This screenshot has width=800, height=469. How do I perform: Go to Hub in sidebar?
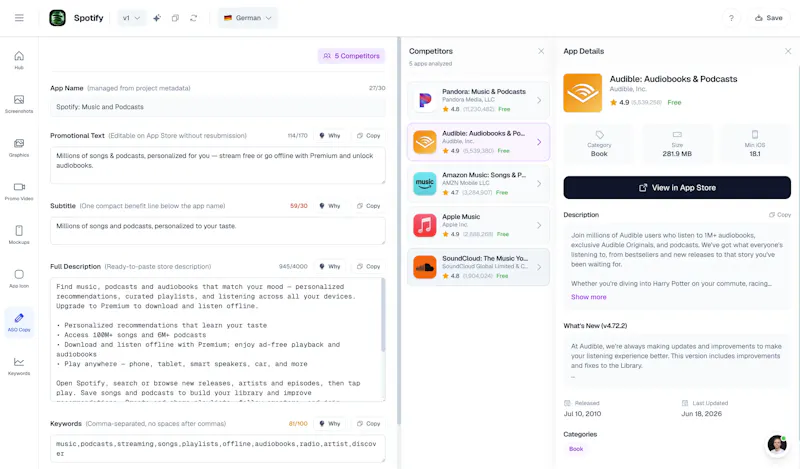click(x=19, y=60)
